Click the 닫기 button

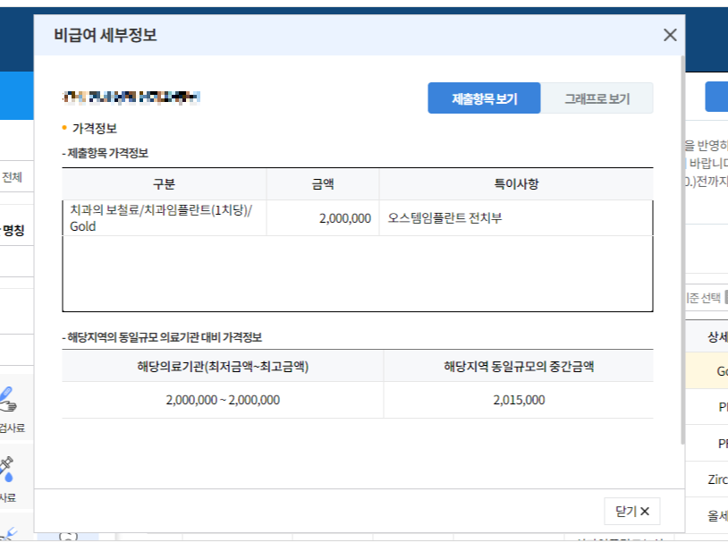(x=632, y=511)
